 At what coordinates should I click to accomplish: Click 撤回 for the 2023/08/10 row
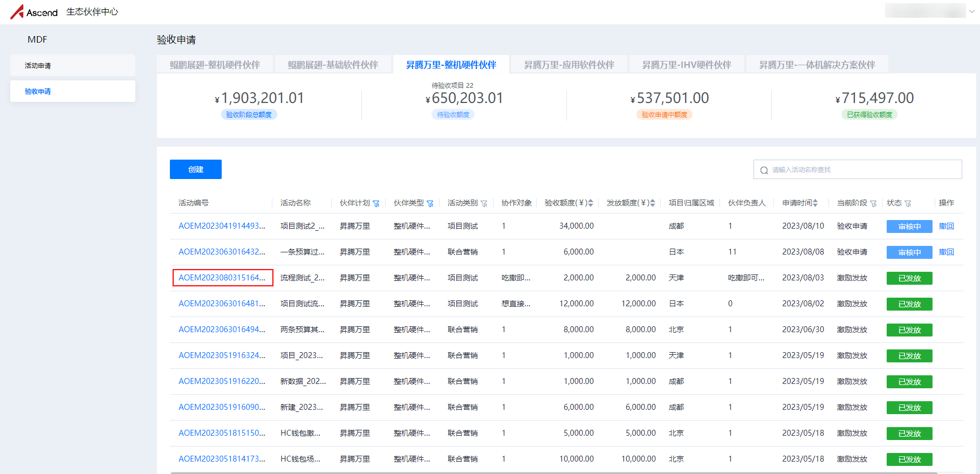click(946, 226)
